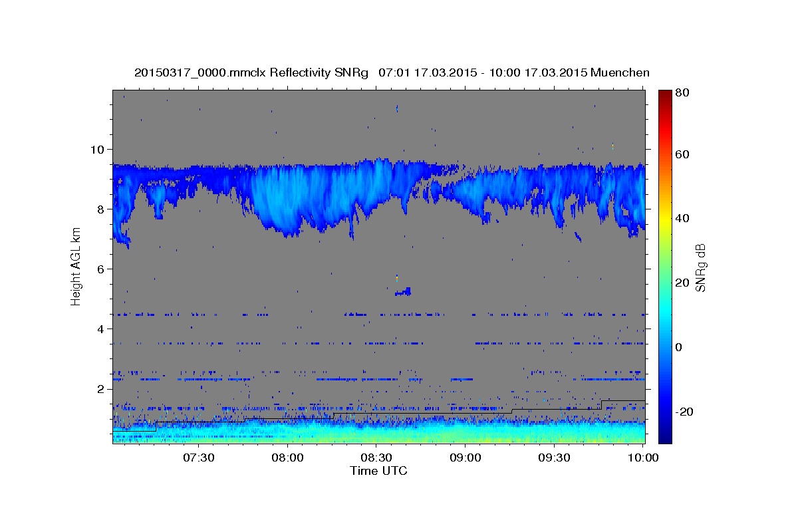The image size is (798, 532).
Task: Click the small isolated echo near 5 km
Action: [404, 291]
